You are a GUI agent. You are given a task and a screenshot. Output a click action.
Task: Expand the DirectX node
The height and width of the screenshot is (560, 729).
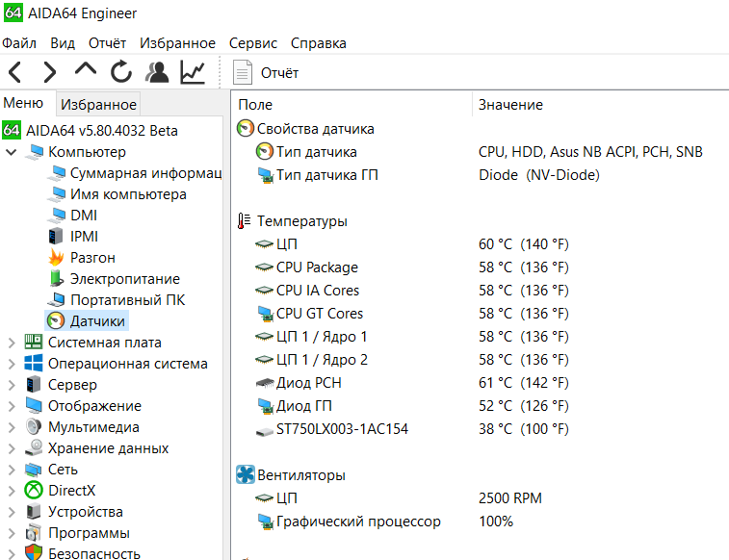12,491
